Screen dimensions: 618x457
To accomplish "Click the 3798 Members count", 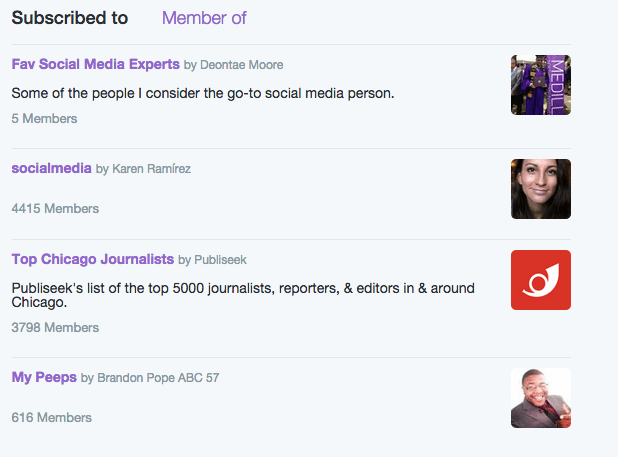I will (x=55, y=327).
